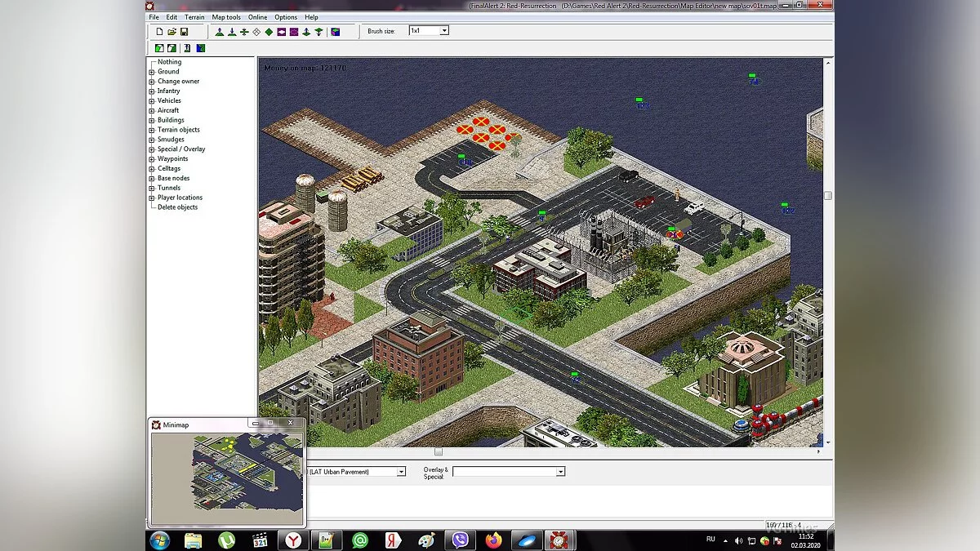Select the Flatten Ground tool
980x551 pixels.
point(244,32)
